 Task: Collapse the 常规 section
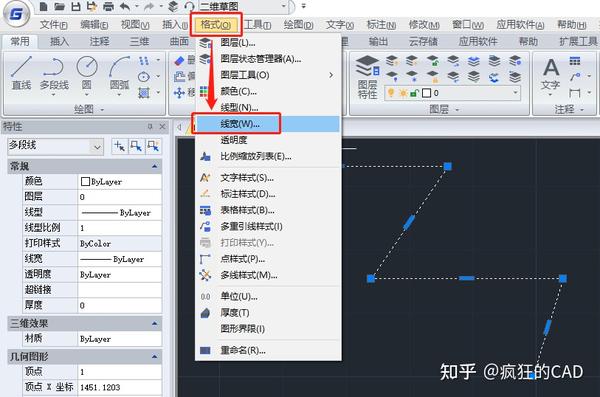(155, 166)
